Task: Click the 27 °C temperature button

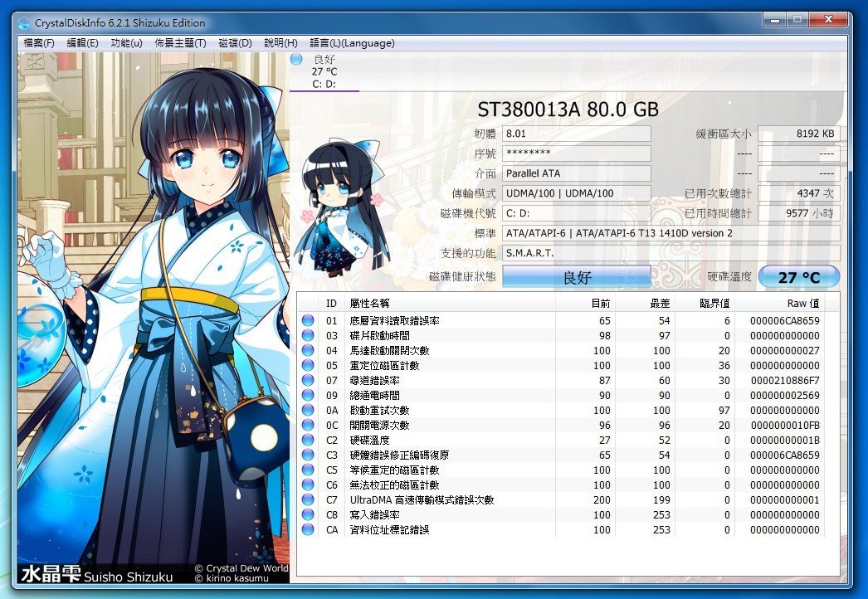Action: pos(799,277)
